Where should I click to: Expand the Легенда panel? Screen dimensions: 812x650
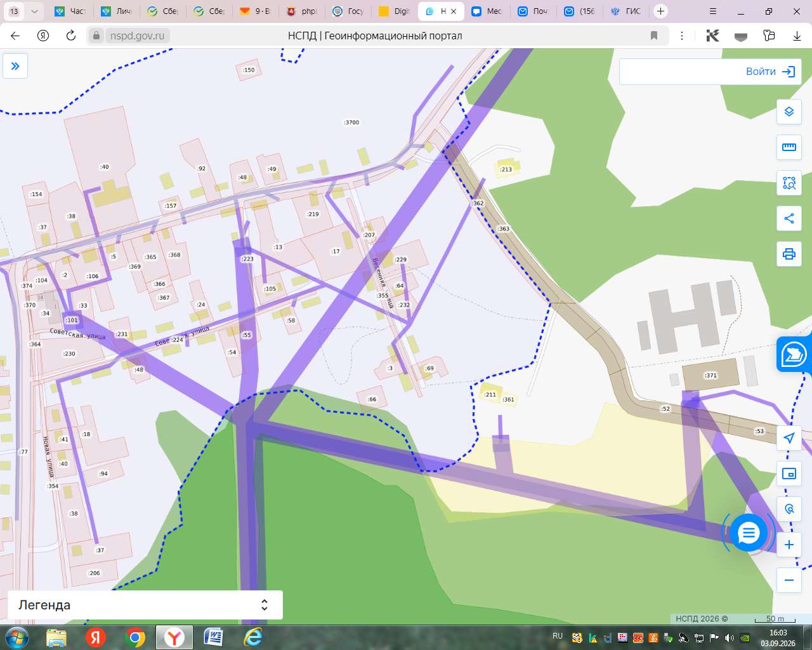tap(145, 605)
